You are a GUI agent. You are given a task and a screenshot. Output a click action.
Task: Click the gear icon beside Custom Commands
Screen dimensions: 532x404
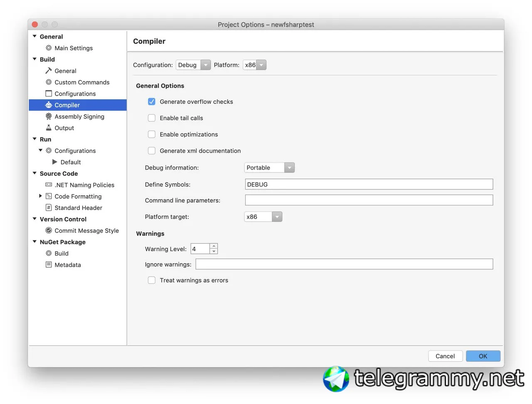point(49,82)
